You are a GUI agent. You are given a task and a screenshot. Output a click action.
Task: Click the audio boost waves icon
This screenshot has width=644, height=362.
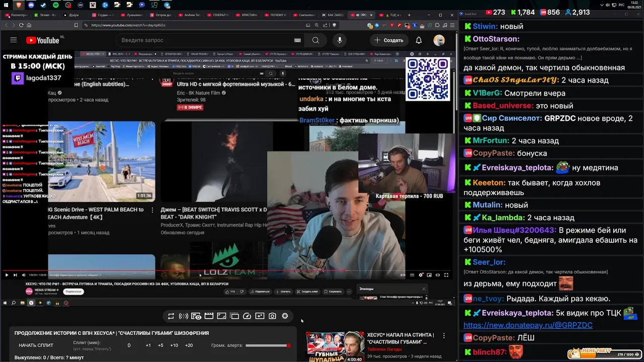click(x=184, y=316)
